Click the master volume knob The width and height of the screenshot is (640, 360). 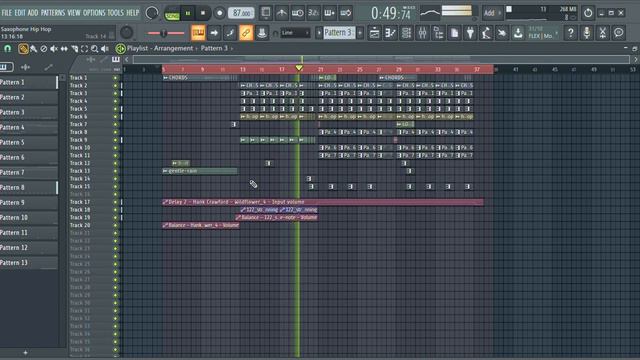click(x=152, y=13)
